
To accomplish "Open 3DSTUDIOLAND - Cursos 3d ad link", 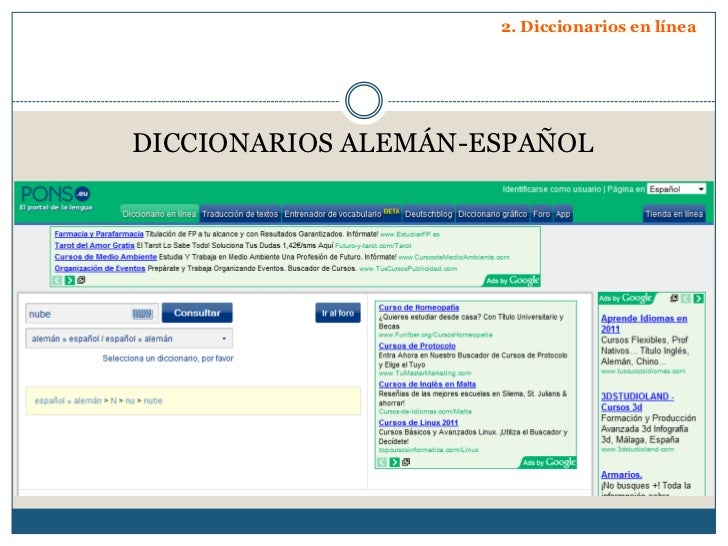I will click(x=637, y=402).
